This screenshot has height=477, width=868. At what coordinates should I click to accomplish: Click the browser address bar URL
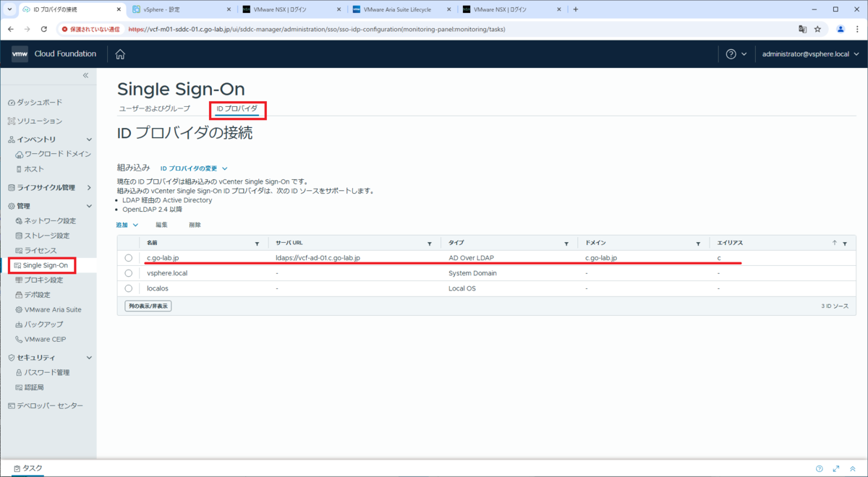pos(316,30)
